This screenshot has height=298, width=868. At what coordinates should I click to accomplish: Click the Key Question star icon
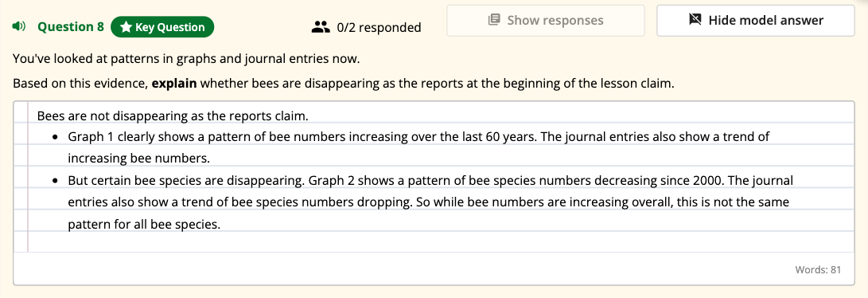[126, 27]
